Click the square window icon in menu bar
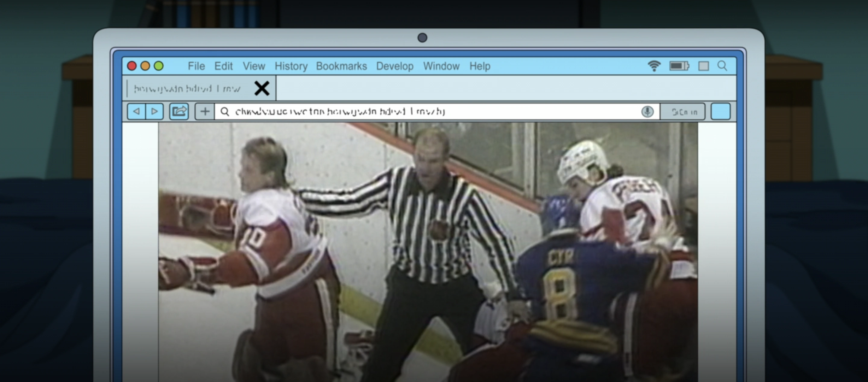 (703, 66)
